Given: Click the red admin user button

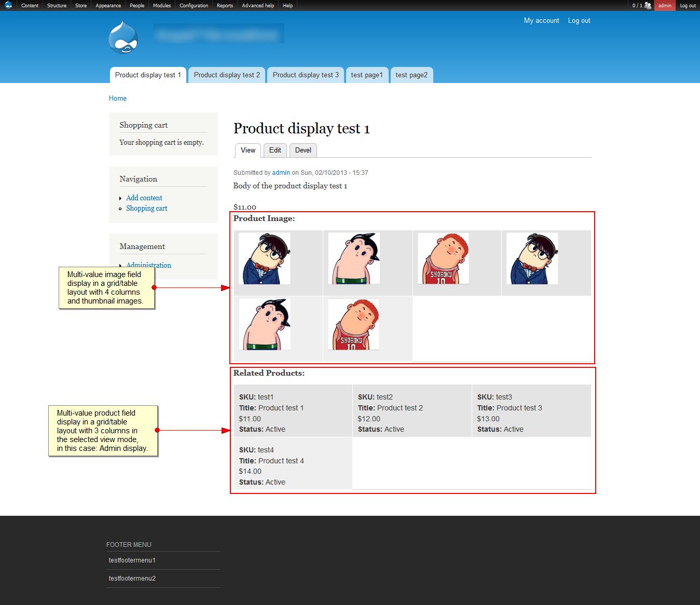Looking at the screenshot, I should pos(665,5).
